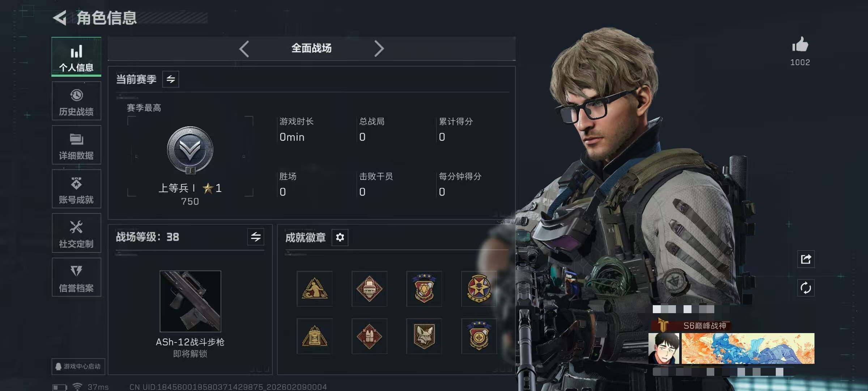This screenshot has width=868, height=391.
Task: Open the 社交定制 tab
Action: coord(76,233)
